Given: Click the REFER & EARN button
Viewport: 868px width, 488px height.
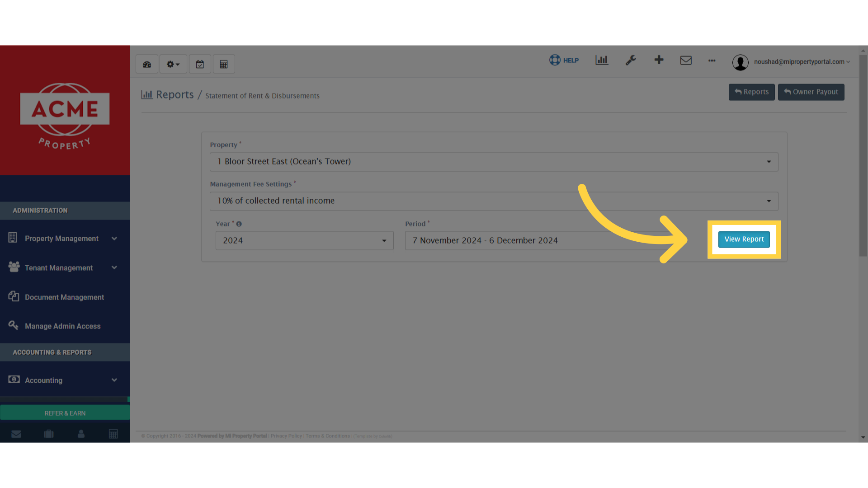Looking at the screenshot, I should pyautogui.click(x=65, y=413).
